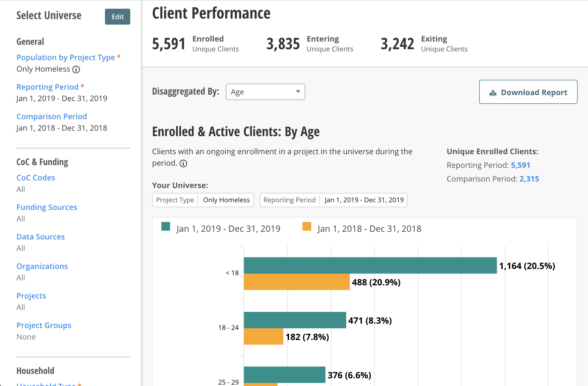Click the 'Jan 1, 2018 - Dec 31, 2018' legend label
This screenshot has height=386, width=588.
click(369, 229)
